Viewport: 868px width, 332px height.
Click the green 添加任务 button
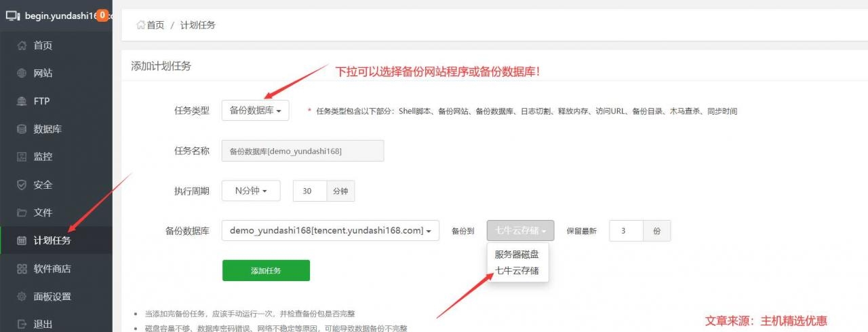(266, 270)
